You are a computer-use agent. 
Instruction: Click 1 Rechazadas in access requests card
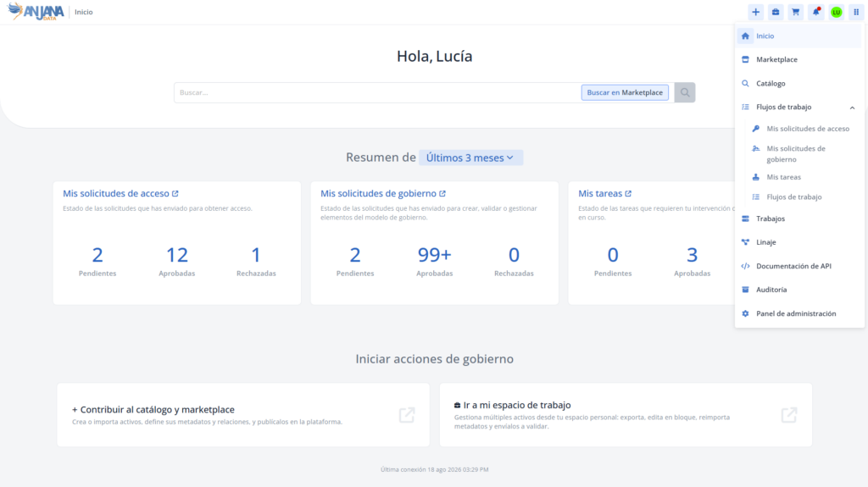pyautogui.click(x=256, y=261)
